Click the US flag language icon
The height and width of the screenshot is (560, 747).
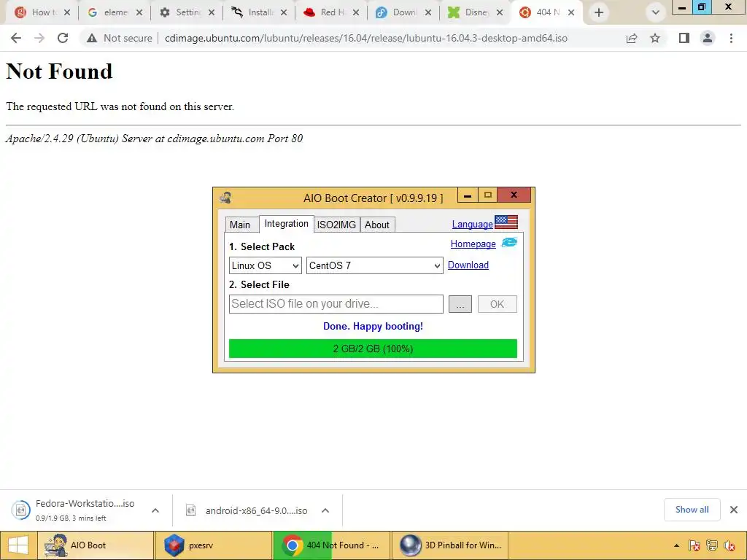pos(506,222)
